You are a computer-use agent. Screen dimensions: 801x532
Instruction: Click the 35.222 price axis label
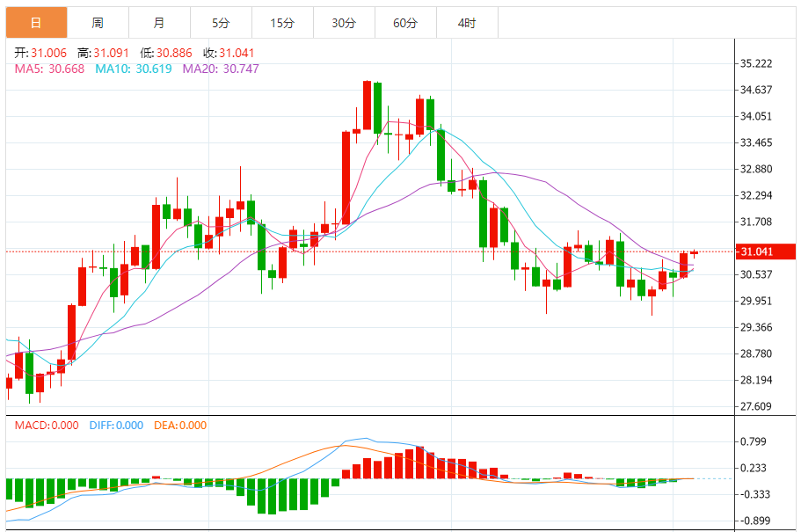pos(756,63)
